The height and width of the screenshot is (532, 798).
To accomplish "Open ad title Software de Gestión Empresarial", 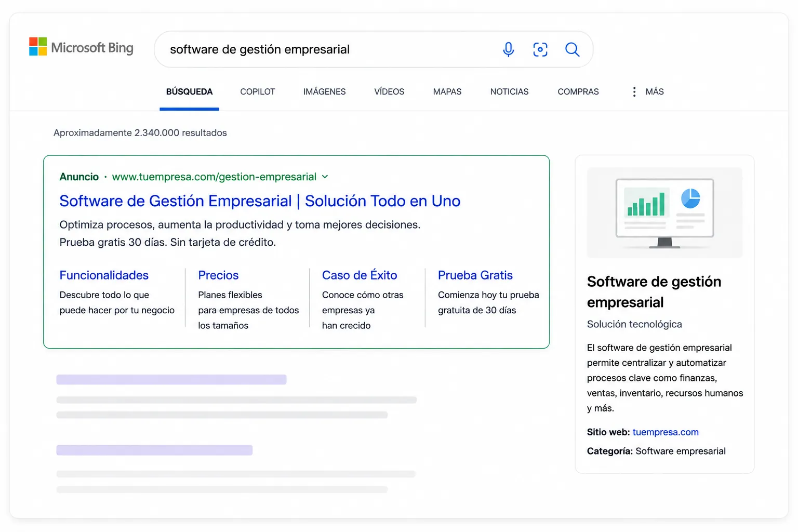I will (260, 201).
